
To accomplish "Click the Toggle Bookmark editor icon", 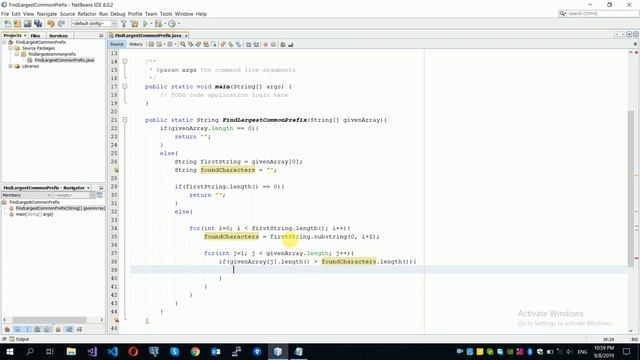I will [x=238, y=44].
